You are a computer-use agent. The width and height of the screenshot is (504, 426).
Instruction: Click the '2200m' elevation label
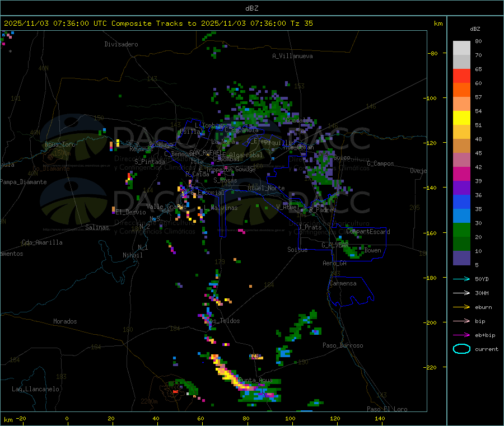click(x=149, y=401)
